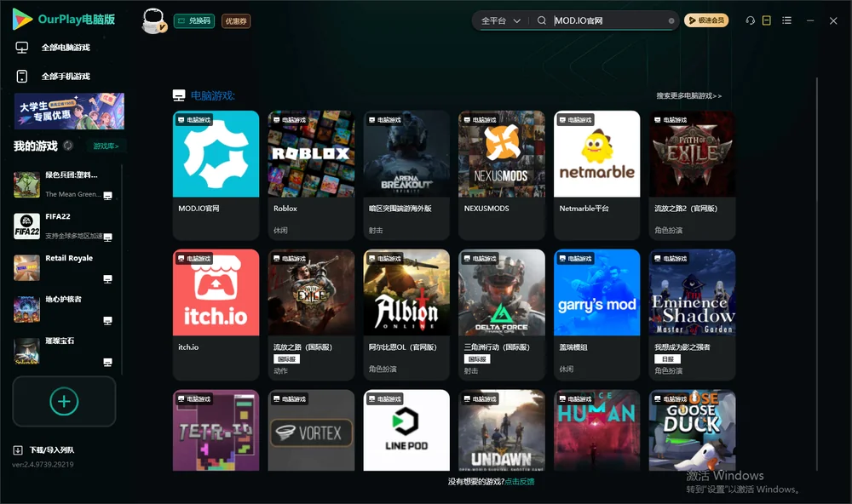Open the garry's mod card
Screen dimensions: 852x504
(597, 314)
